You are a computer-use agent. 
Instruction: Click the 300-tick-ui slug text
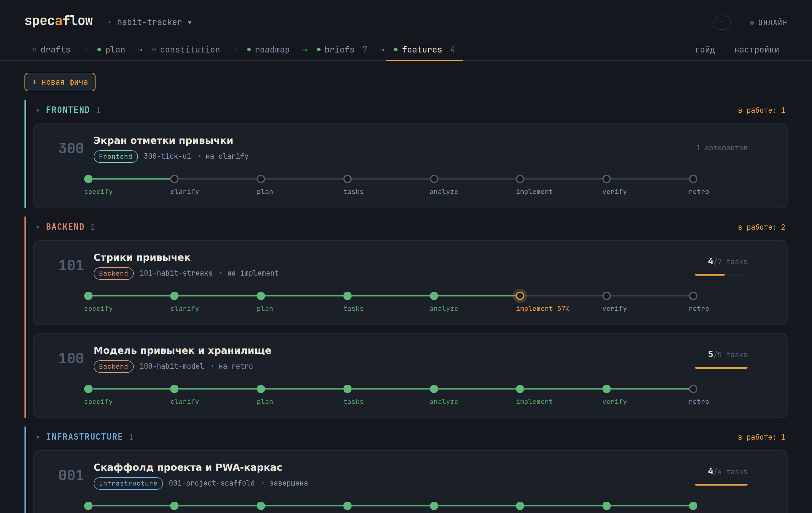point(167,156)
